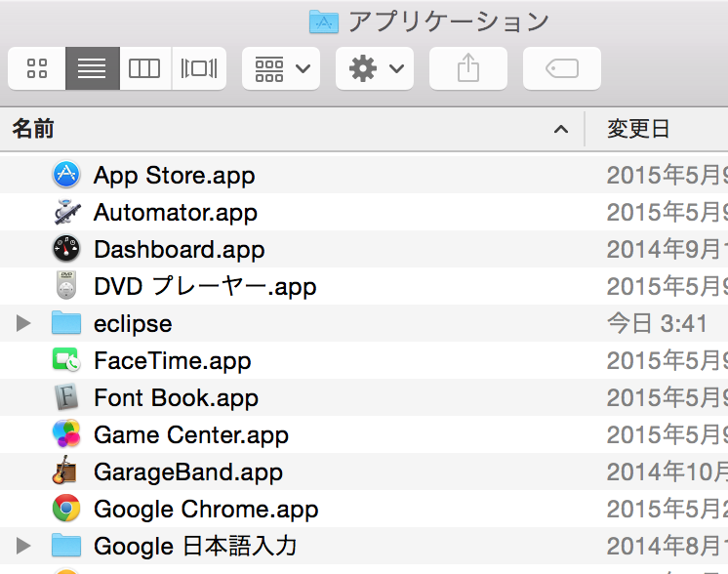The width and height of the screenshot is (728, 574).
Task: Click the App Store.app file name
Action: point(174,176)
